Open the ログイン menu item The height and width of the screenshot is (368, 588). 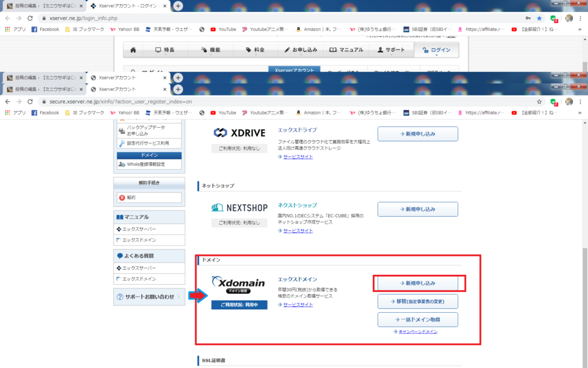tap(436, 50)
